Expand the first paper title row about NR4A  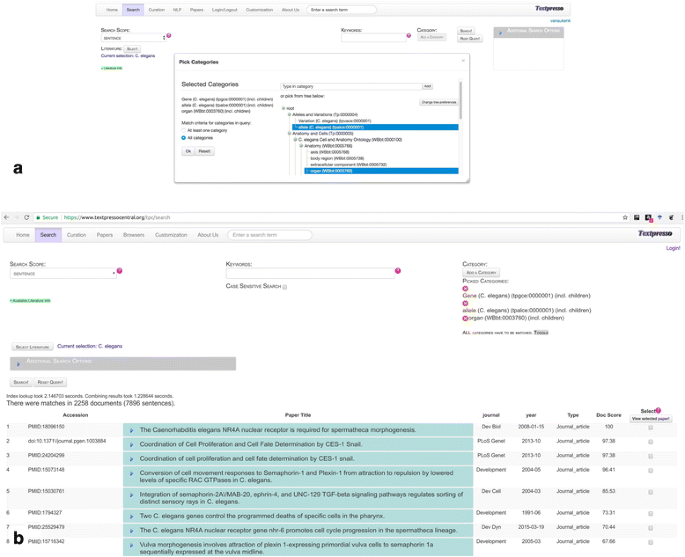pos(131,430)
